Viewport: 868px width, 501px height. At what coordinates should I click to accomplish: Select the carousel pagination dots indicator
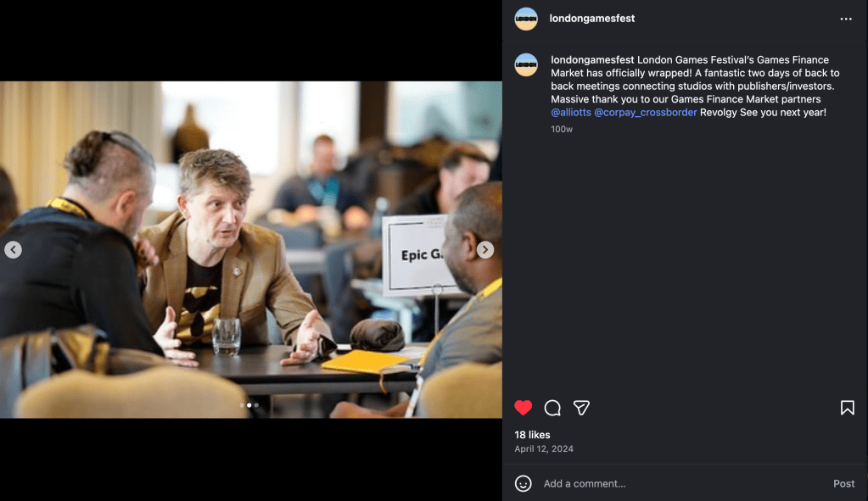point(249,405)
